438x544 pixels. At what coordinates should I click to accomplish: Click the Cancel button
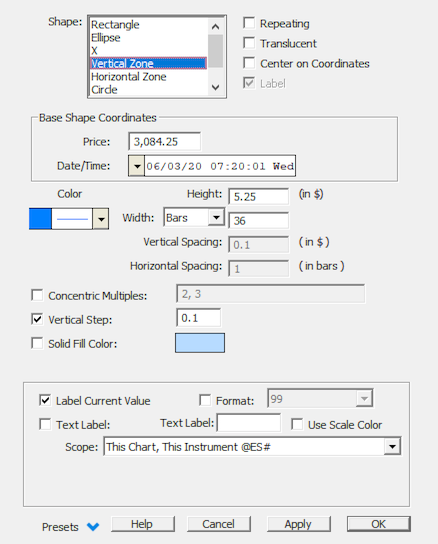(219, 524)
